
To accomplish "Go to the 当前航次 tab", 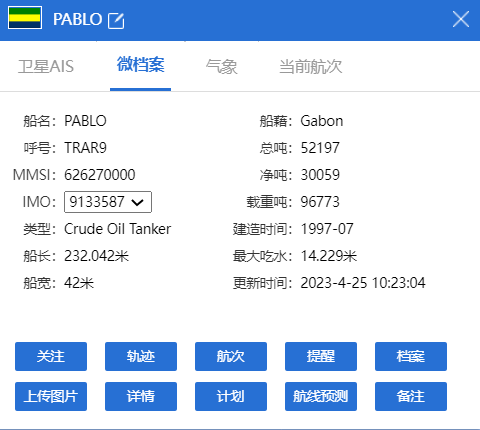I will click(x=311, y=66).
